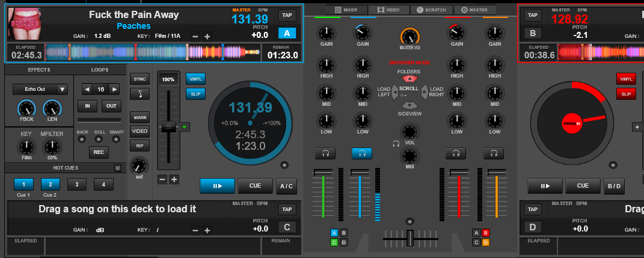The image size is (644, 258).
Task: Open the Echo Out effect dropdown
Action: (x=63, y=90)
